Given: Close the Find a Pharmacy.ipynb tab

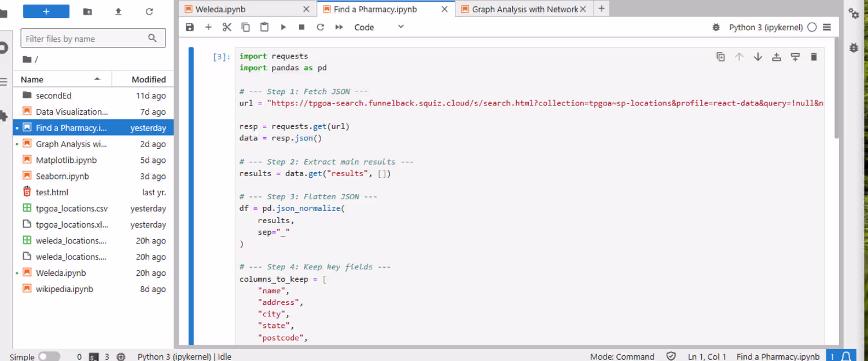Looking at the screenshot, I should pyautogui.click(x=444, y=9).
